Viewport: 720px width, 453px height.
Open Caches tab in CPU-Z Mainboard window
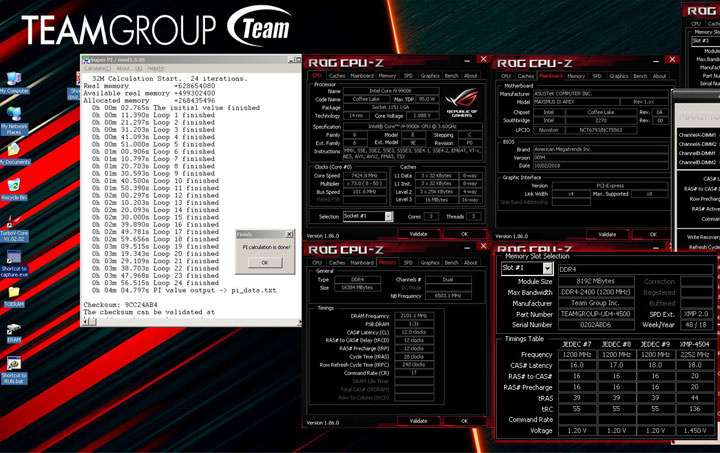pos(525,76)
